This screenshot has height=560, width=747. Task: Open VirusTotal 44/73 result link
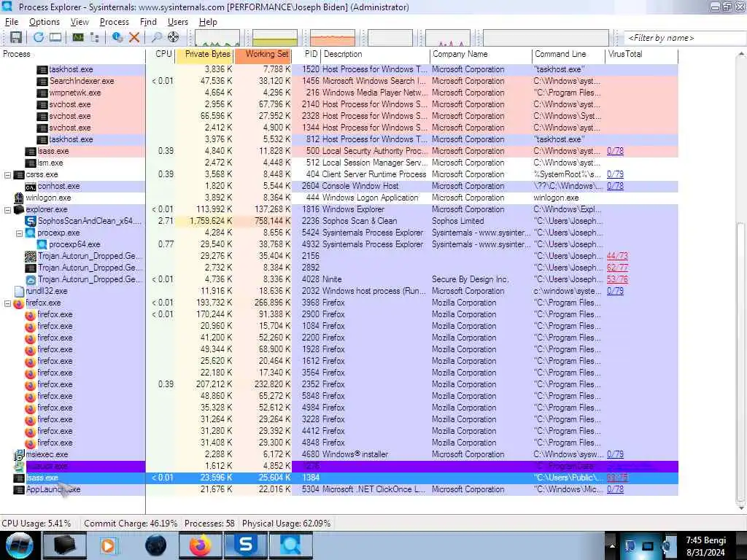pyautogui.click(x=617, y=256)
